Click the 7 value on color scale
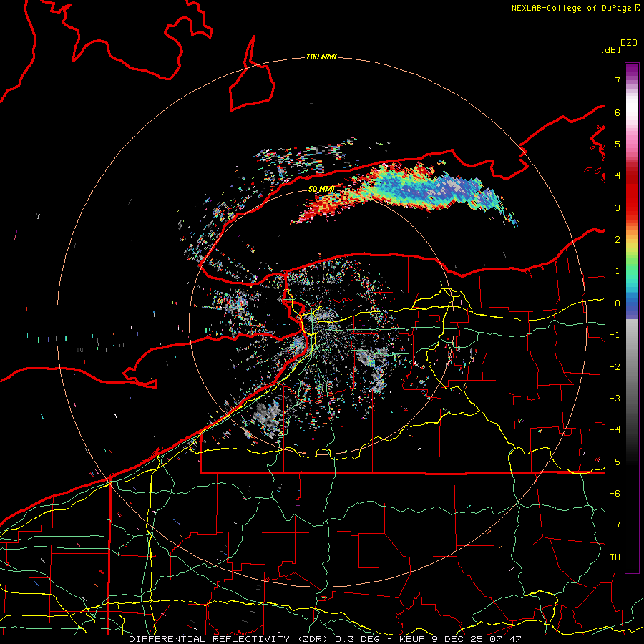Screen dimensions: 644x644 [x=618, y=80]
